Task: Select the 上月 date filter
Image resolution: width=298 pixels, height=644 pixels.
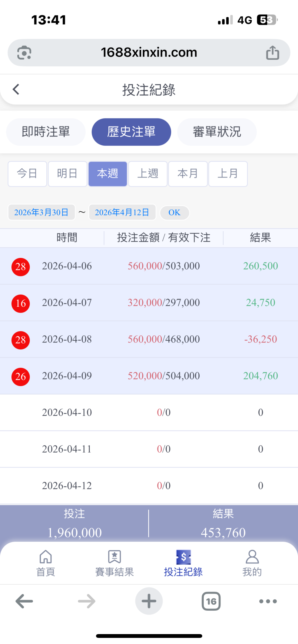Action: point(228,174)
